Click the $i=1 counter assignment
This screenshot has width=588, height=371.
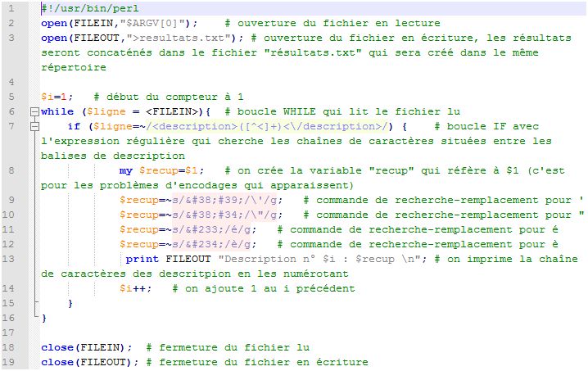57,97
